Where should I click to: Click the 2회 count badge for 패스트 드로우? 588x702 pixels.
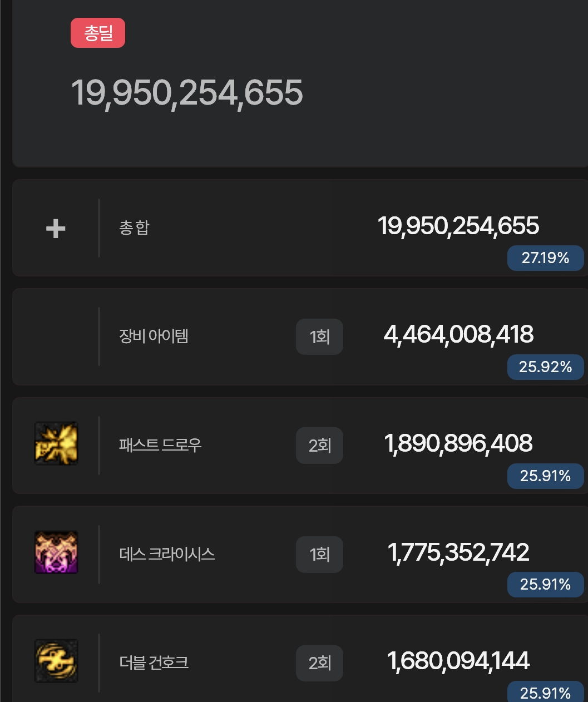coord(319,446)
